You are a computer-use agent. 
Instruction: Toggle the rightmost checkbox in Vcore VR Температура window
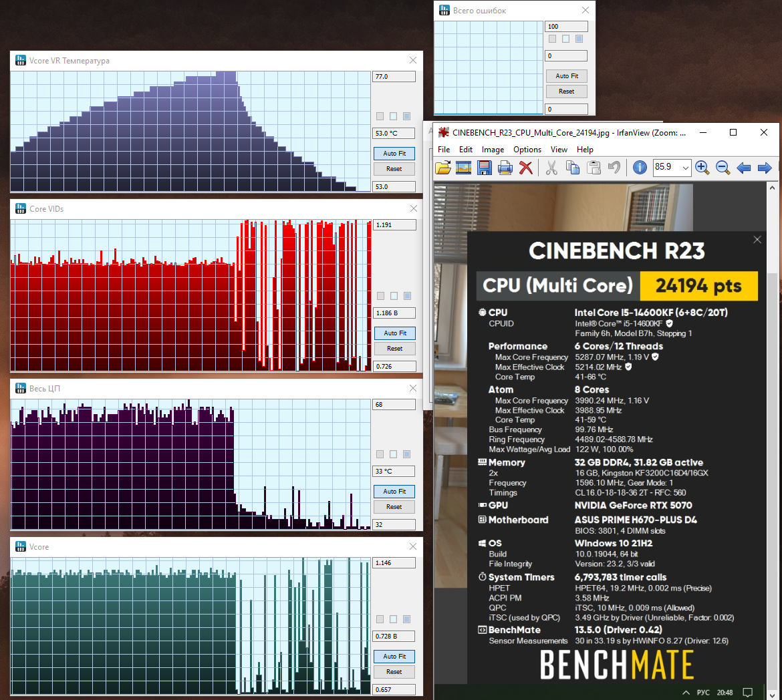pyautogui.click(x=407, y=116)
